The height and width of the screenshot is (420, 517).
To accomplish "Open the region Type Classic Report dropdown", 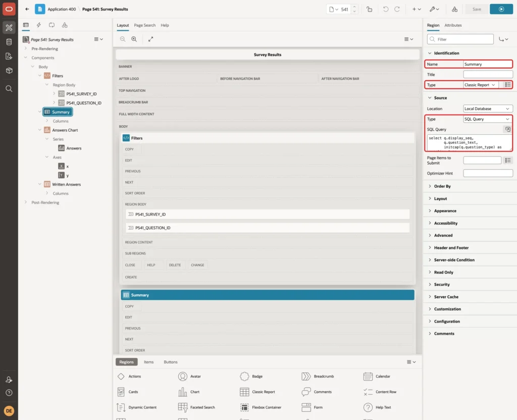I will (x=481, y=85).
